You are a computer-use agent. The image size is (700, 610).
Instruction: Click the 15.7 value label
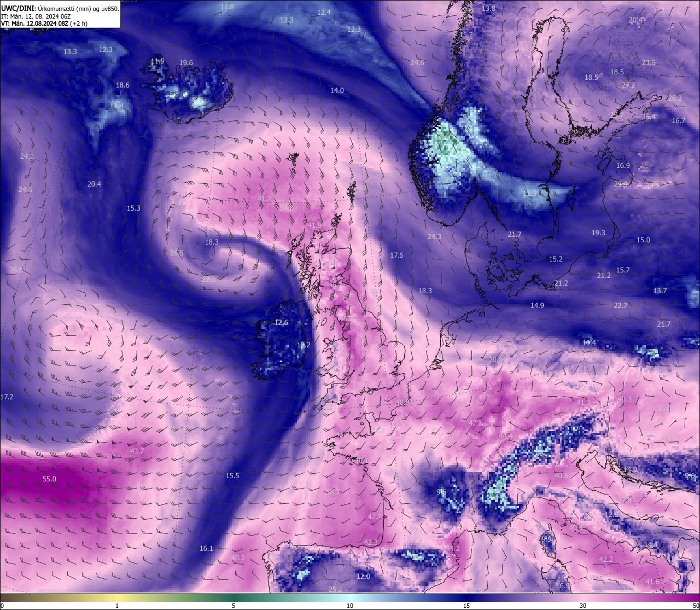coord(623,270)
